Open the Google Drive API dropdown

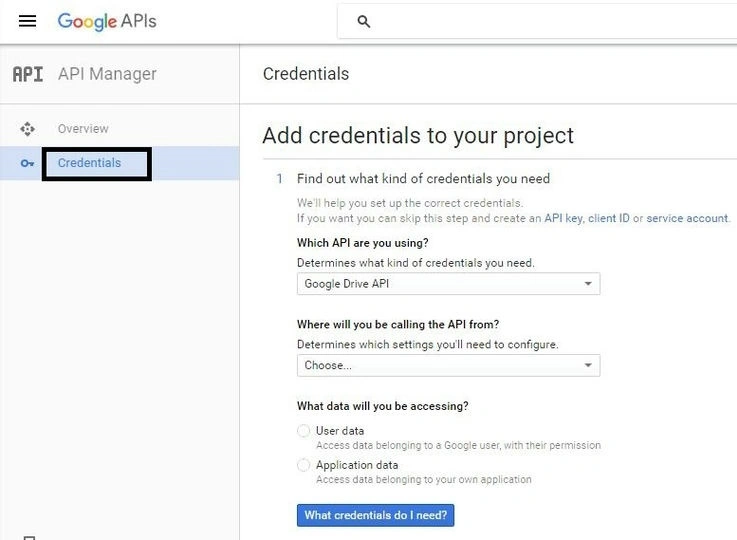coord(448,283)
